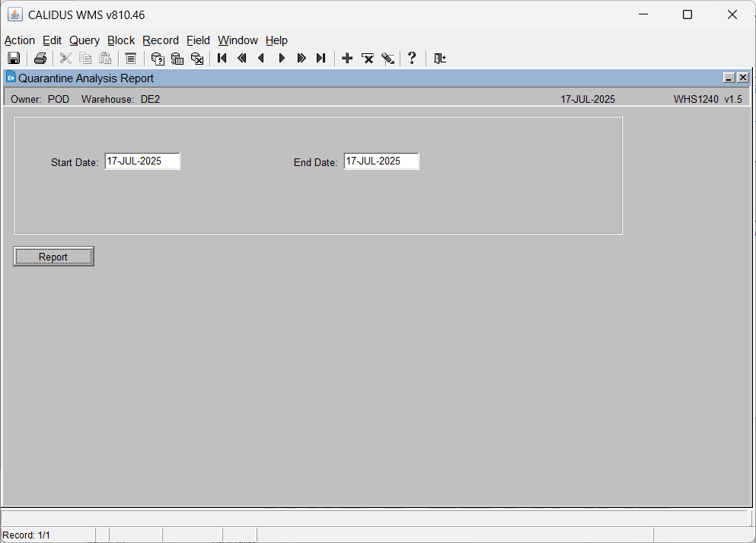This screenshot has width=756, height=543.
Task: Close the Quarantine Analysis Report subwindow
Action: pos(743,78)
